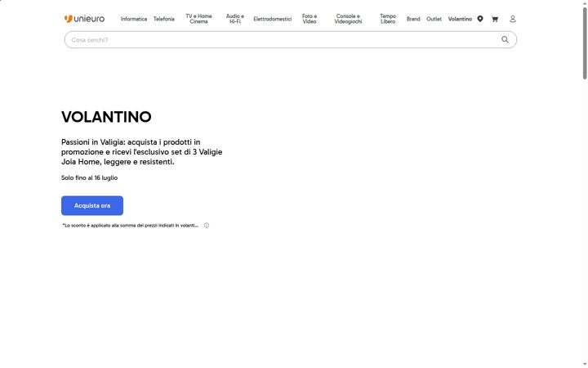
Task: Open the Foto e Video menu
Action: coord(310,19)
